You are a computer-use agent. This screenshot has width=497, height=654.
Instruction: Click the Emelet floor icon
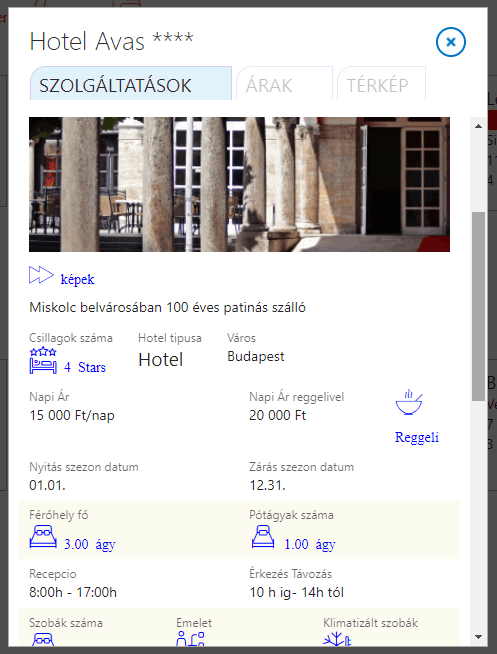[x=190, y=639]
